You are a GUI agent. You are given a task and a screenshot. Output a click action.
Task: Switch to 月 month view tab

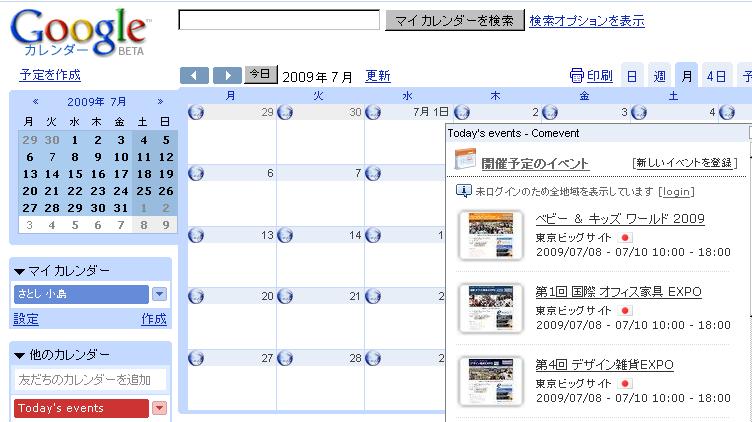point(687,76)
